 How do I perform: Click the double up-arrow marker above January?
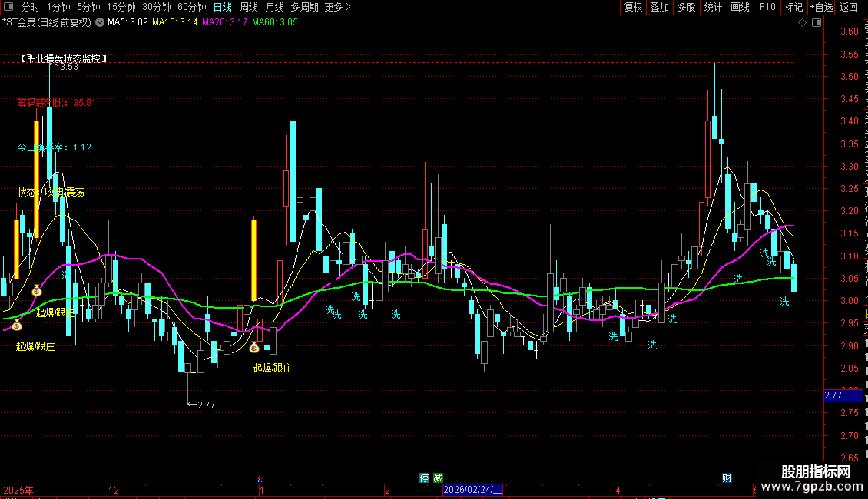pos(259,479)
